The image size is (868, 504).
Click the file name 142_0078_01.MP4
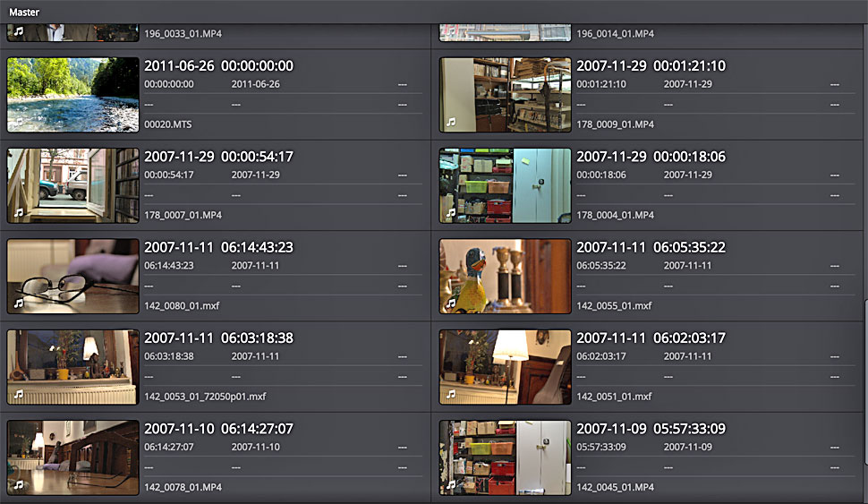point(183,487)
